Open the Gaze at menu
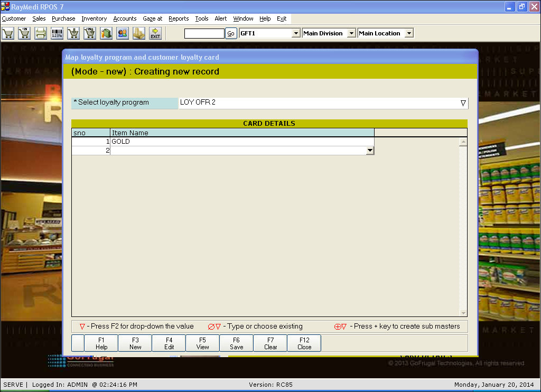 click(x=153, y=18)
